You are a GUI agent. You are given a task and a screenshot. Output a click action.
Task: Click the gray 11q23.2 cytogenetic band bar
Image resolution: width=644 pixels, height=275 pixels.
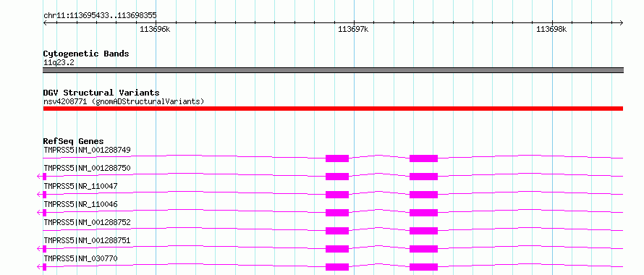click(333, 70)
